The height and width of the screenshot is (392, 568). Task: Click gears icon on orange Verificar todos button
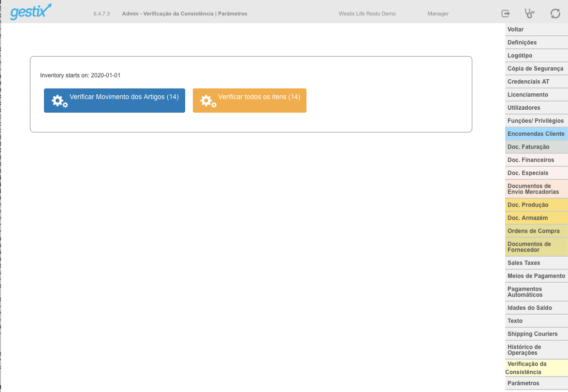pyautogui.click(x=208, y=101)
